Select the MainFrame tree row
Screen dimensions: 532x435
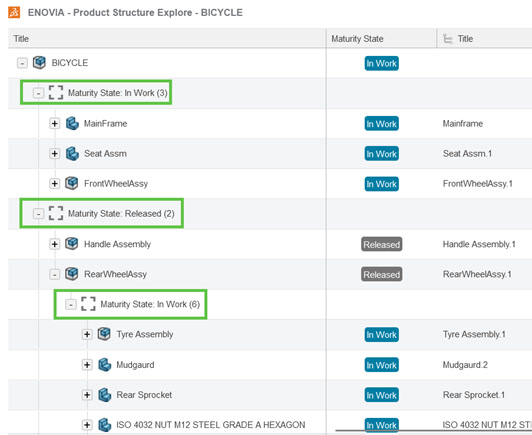(x=106, y=124)
